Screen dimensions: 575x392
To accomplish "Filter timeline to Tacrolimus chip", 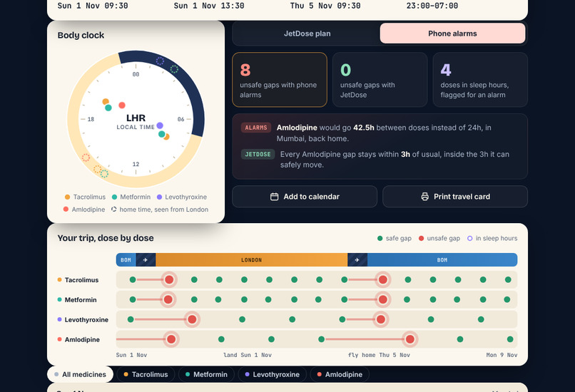I will [146, 374].
